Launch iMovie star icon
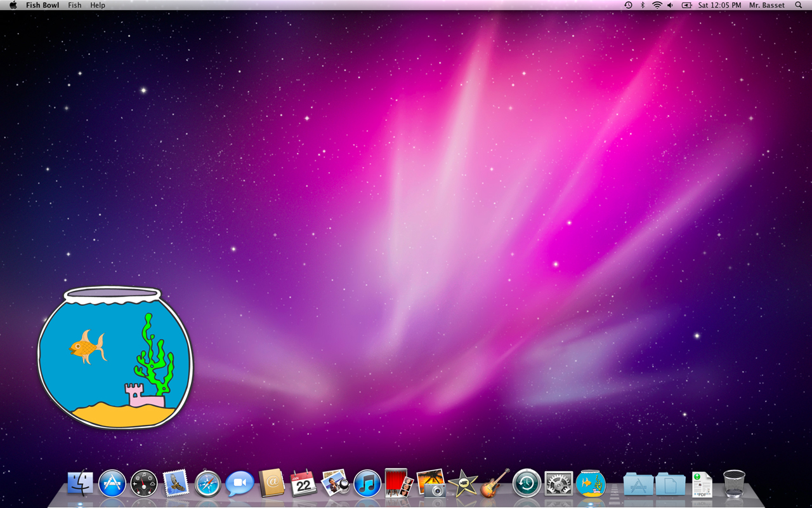The width and height of the screenshot is (812, 508). [462, 484]
